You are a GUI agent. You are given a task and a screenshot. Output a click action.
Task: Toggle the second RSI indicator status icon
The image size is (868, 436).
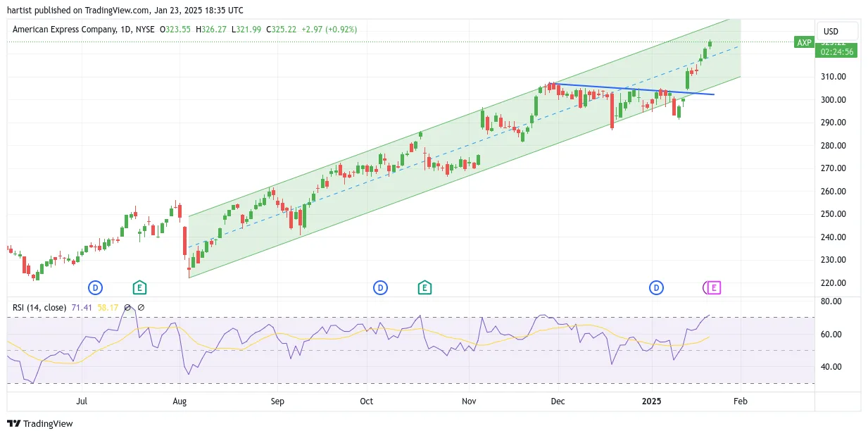(x=141, y=308)
